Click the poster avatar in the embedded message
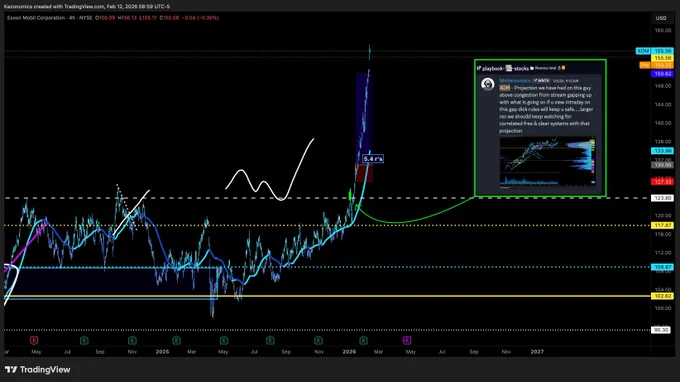680x382 pixels. pyautogui.click(x=488, y=84)
